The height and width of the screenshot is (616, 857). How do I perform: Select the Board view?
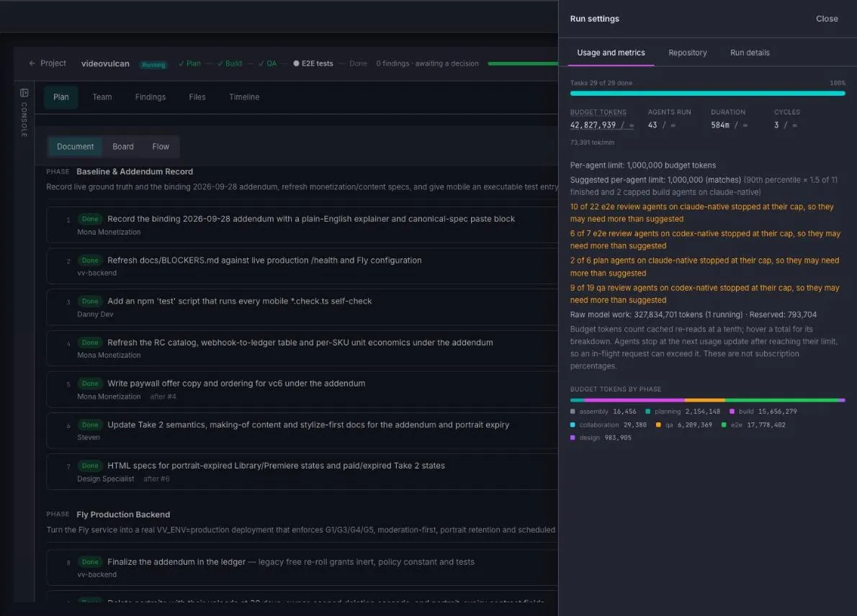pos(123,146)
